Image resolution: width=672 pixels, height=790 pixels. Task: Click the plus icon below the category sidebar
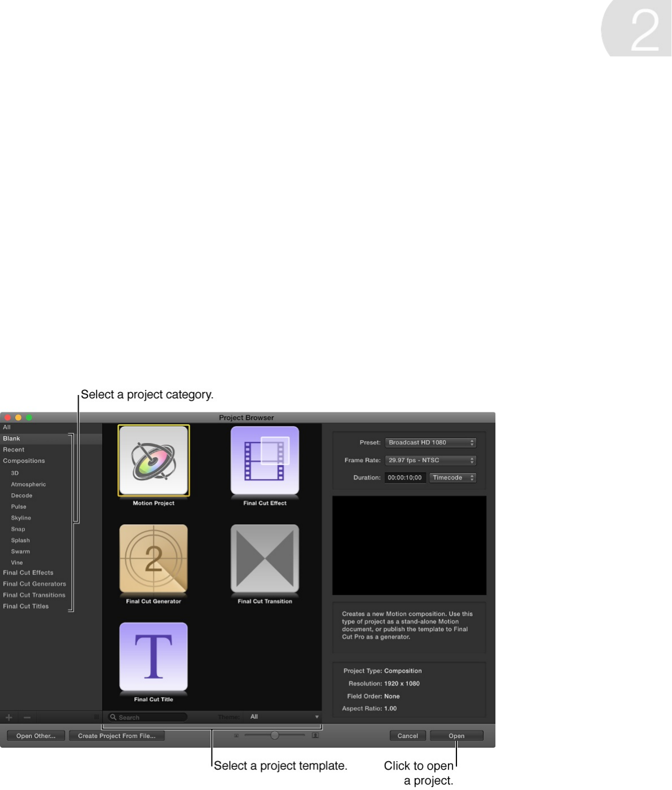9,718
